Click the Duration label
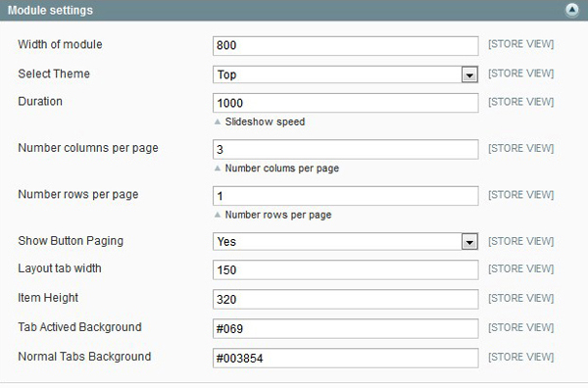This screenshot has height=388, width=588. click(40, 101)
